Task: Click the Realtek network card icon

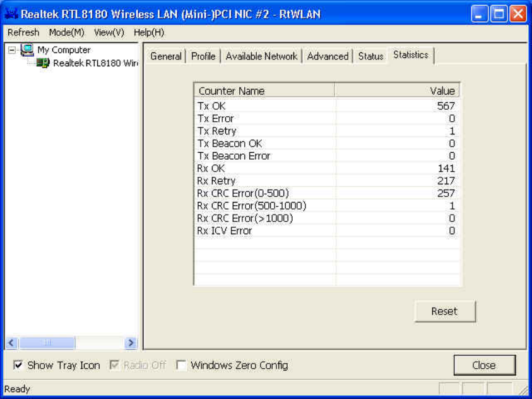Action: pyautogui.click(x=43, y=63)
